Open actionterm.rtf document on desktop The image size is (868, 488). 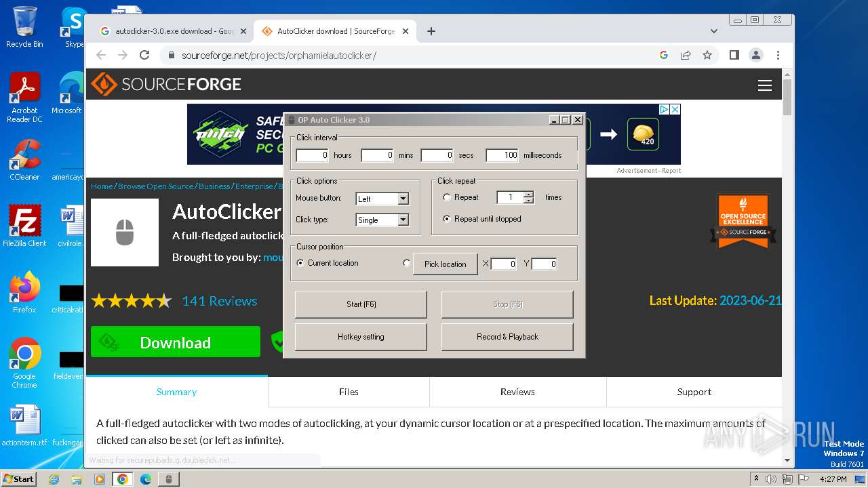(24, 426)
